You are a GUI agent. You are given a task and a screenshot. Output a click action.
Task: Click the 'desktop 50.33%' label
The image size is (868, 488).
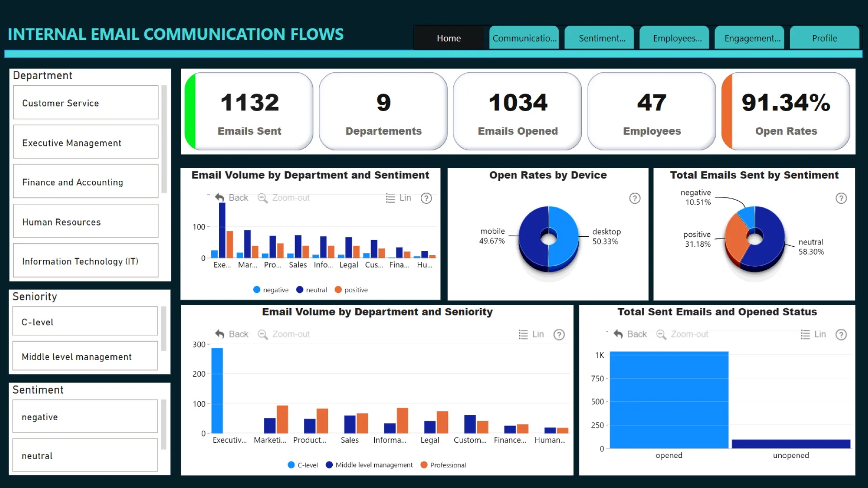click(606, 236)
